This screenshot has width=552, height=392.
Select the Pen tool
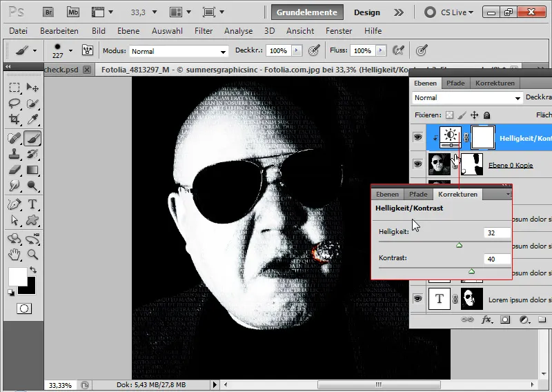click(x=14, y=204)
